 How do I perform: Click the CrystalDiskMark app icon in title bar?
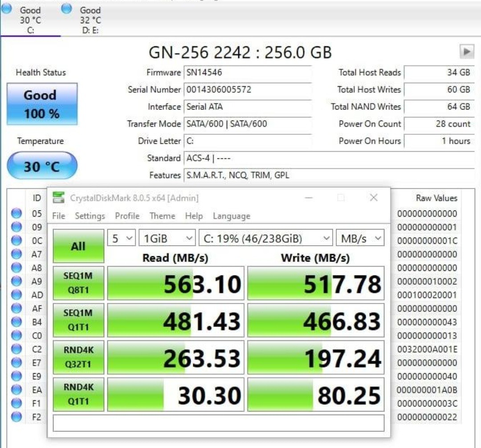(x=59, y=198)
